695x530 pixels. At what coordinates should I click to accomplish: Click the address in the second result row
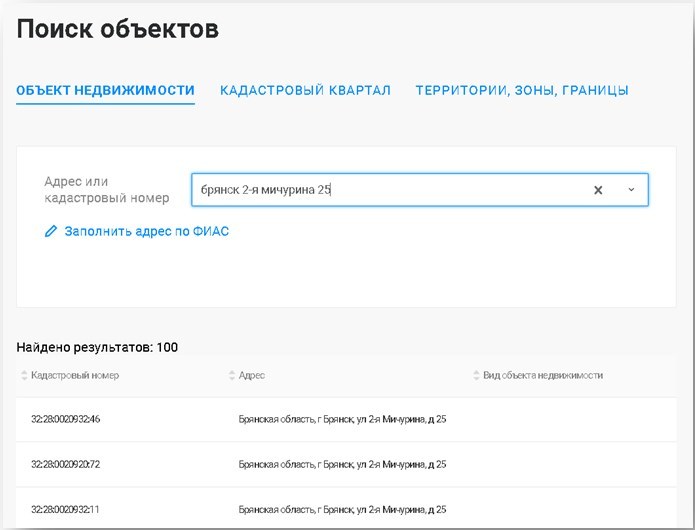[x=342, y=465]
